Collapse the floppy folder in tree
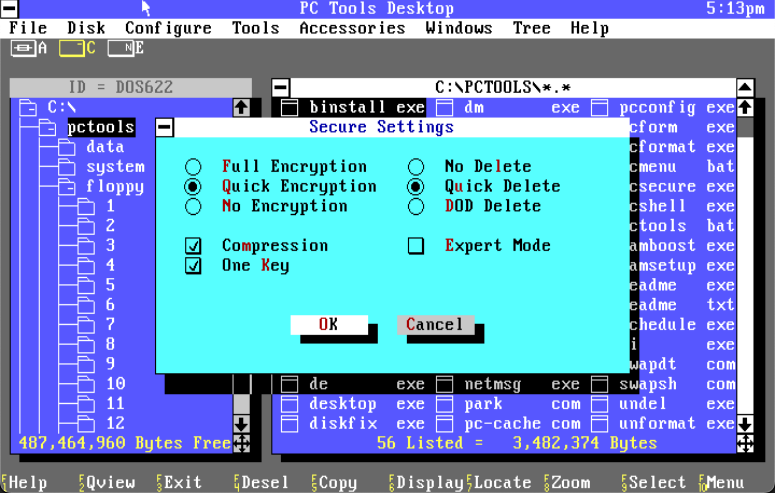The image size is (775, 493). click(x=67, y=186)
